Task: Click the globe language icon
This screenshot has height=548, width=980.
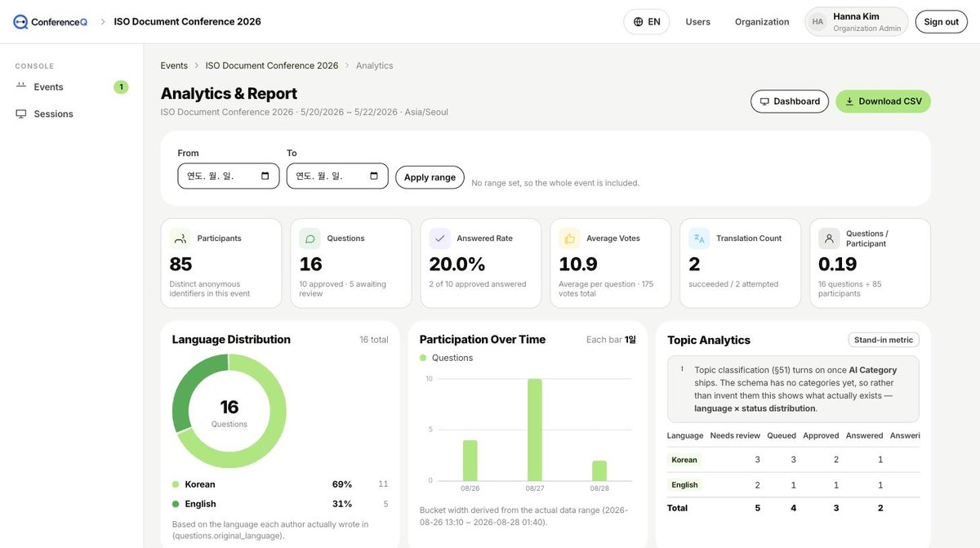Action: click(x=639, y=22)
